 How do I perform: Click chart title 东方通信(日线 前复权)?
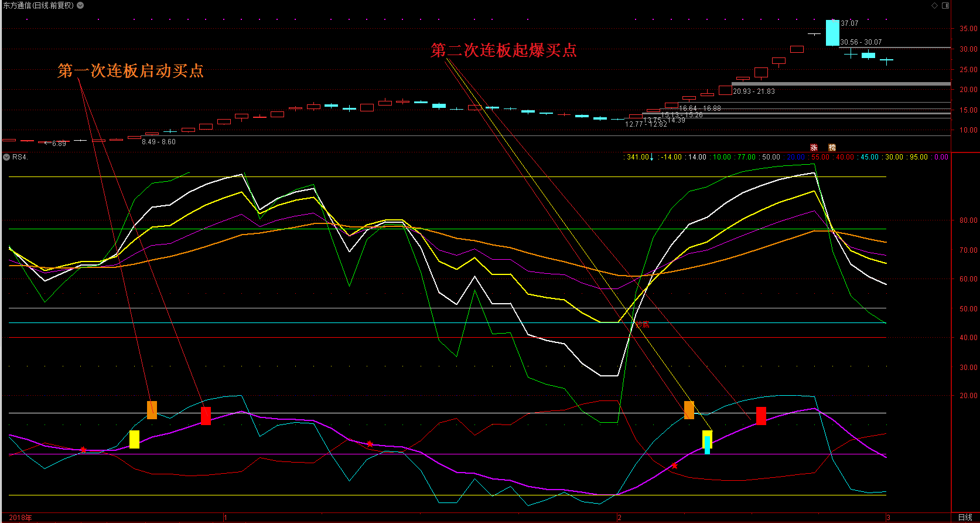39,5
